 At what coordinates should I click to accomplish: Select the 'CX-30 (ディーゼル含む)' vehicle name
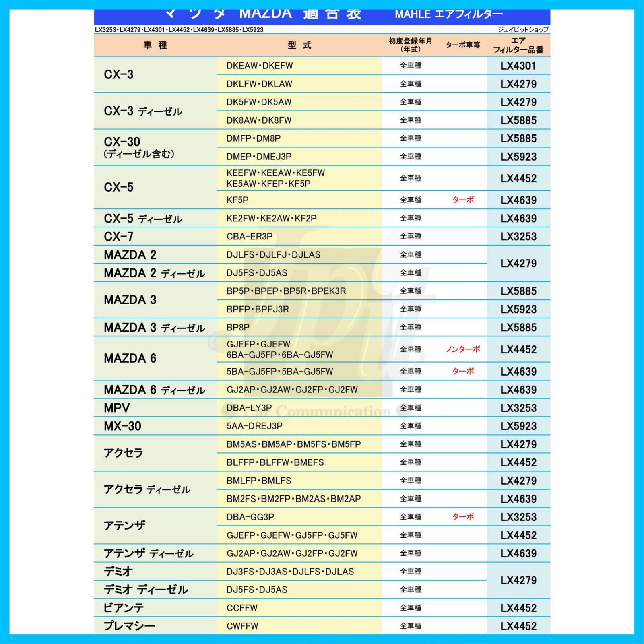139,147
